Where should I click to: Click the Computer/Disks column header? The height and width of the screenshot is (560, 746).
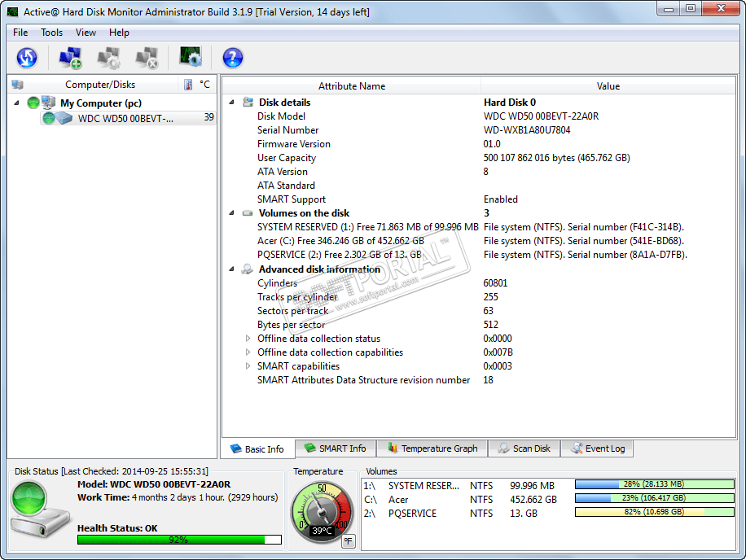pyautogui.click(x=94, y=85)
